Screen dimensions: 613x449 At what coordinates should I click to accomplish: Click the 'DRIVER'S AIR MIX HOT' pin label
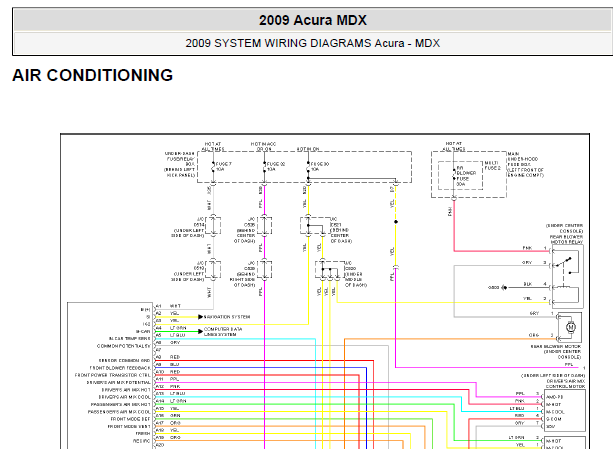click(126, 390)
